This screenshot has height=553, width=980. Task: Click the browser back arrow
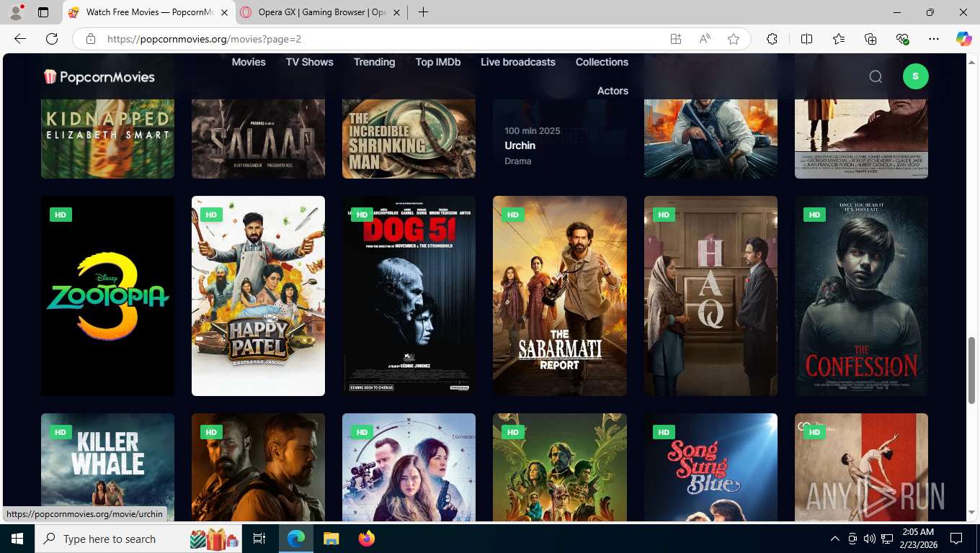click(x=20, y=39)
